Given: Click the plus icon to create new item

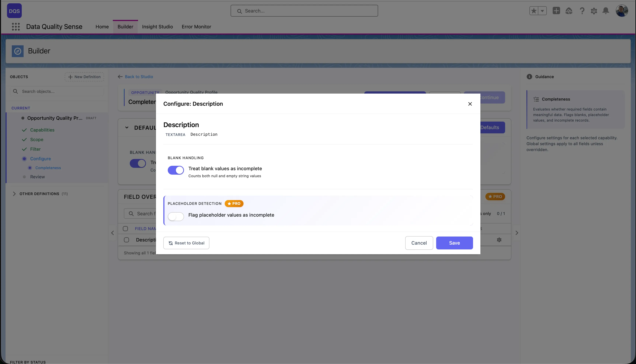Looking at the screenshot, I should pos(556,11).
